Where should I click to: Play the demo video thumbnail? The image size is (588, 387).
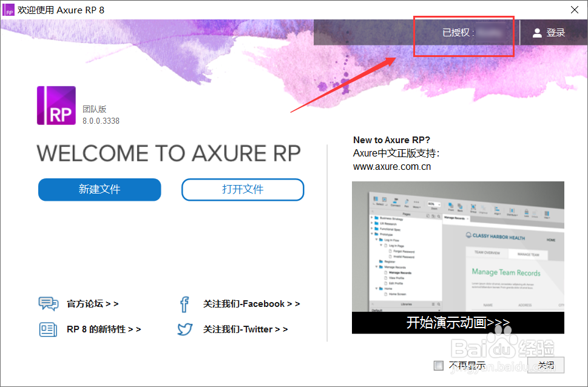458,246
